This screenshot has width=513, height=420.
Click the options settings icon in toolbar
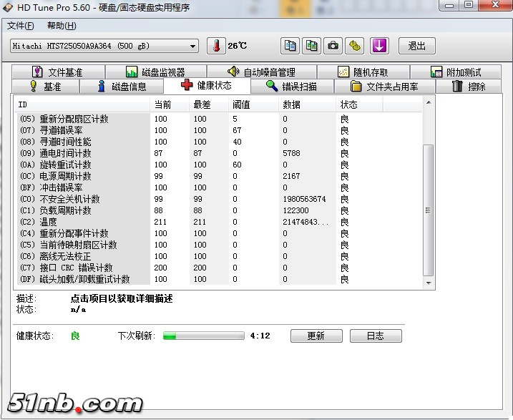tap(356, 46)
